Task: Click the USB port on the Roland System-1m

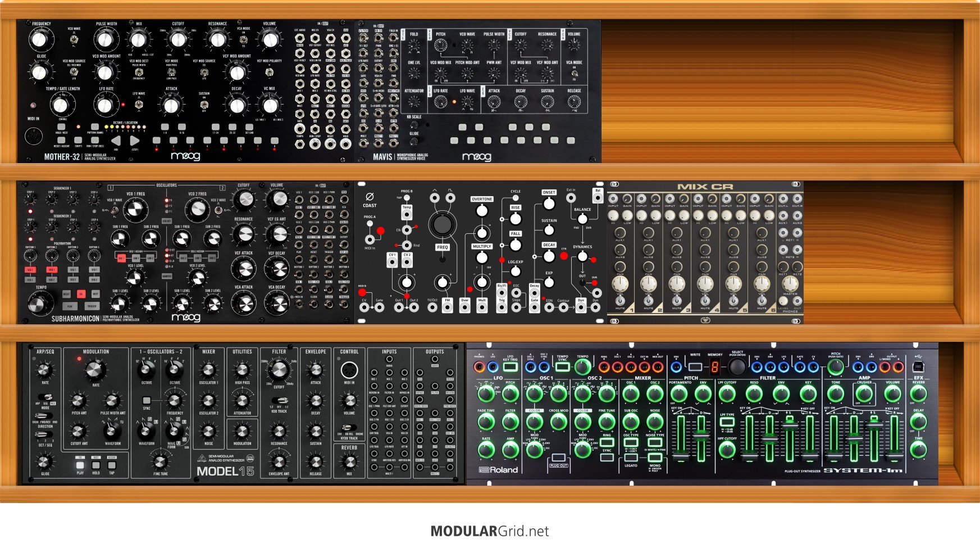Action: (x=919, y=368)
